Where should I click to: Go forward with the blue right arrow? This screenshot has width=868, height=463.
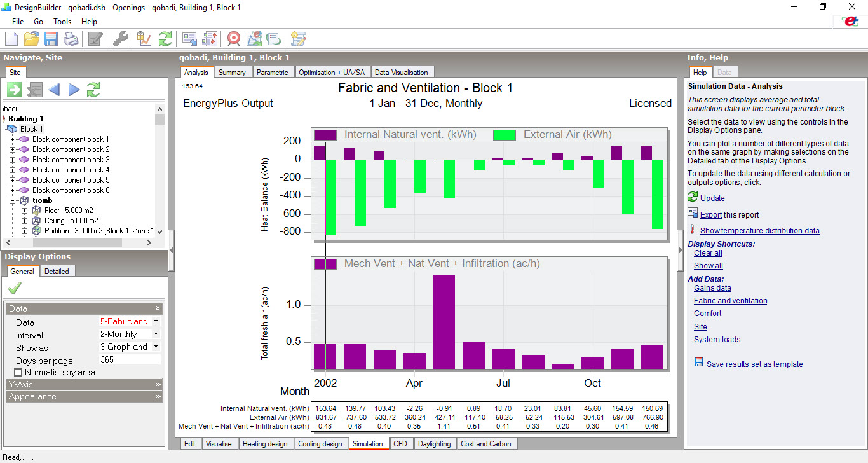point(74,90)
